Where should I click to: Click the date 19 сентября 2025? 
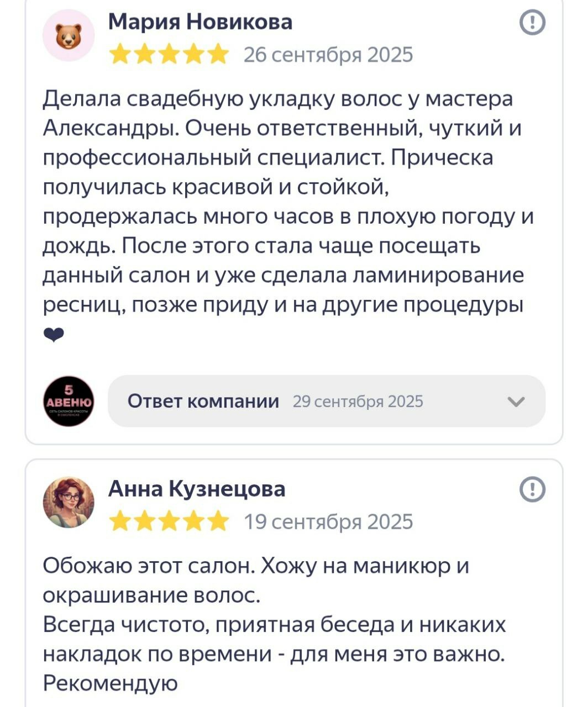click(328, 521)
